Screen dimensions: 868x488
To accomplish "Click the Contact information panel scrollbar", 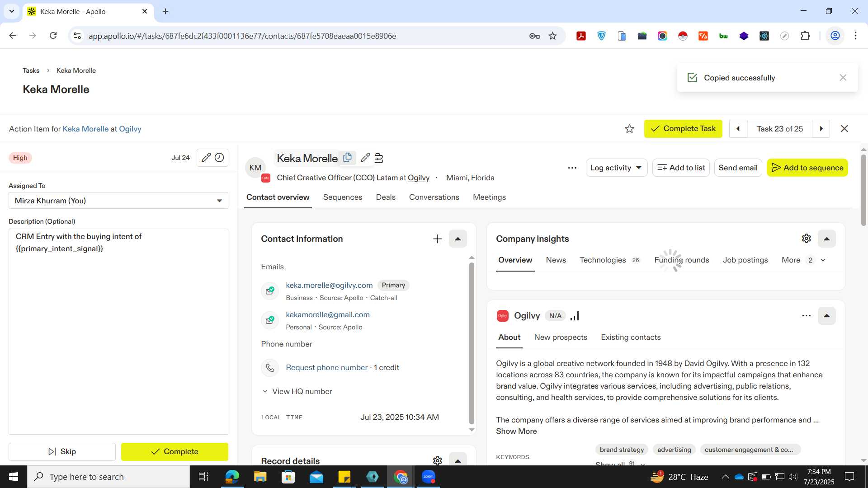I will pyautogui.click(x=472, y=343).
